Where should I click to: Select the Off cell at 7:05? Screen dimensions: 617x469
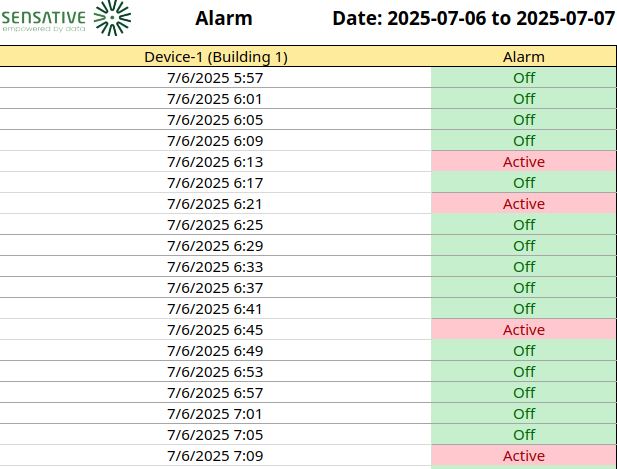point(523,434)
